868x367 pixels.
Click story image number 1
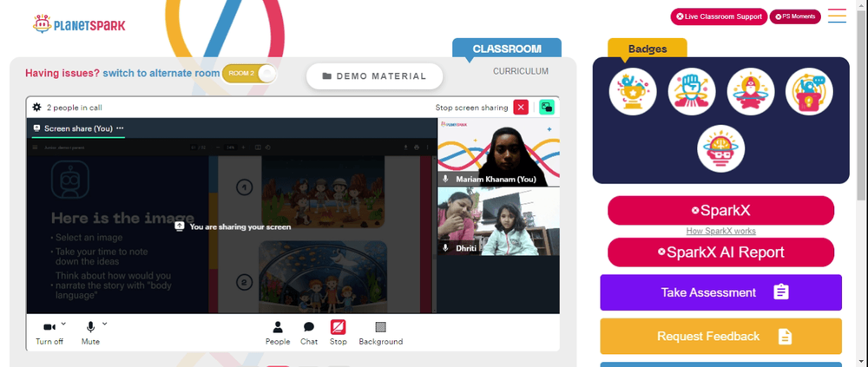coord(323,192)
